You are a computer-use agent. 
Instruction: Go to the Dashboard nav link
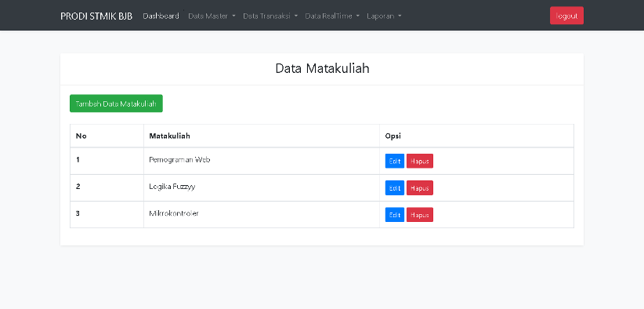tap(161, 16)
